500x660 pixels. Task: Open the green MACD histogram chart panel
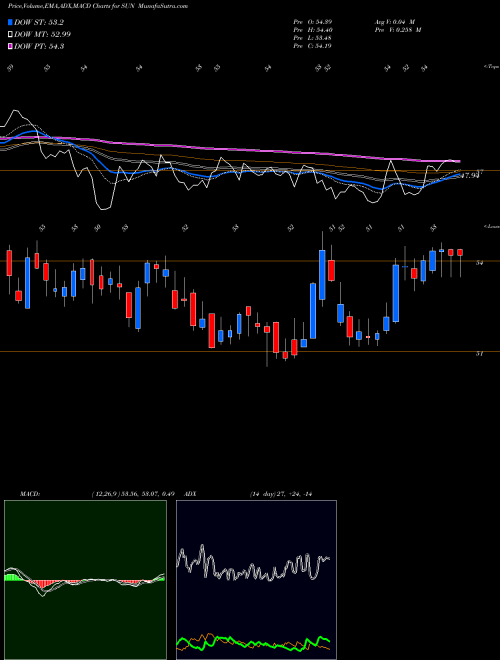click(85, 580)
